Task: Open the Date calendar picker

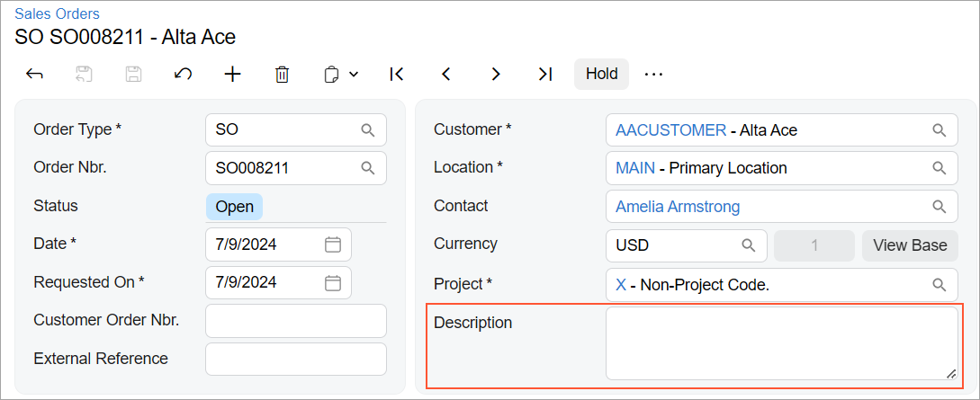Action: tap(332, 244)
